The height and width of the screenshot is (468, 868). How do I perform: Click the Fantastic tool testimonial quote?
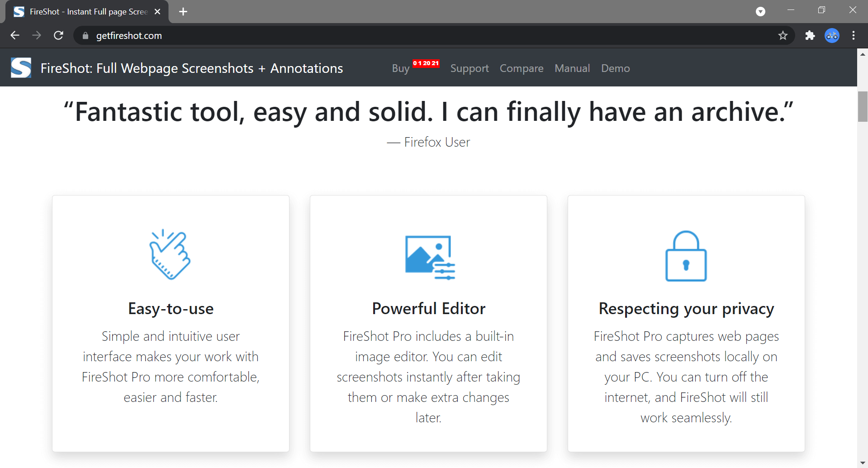(x=428, y=112)
